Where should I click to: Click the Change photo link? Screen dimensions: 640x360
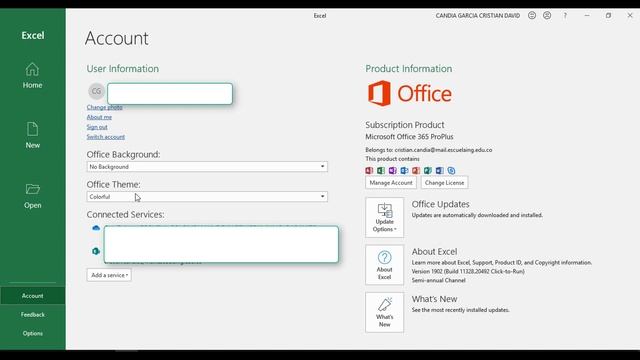(104, 107)
